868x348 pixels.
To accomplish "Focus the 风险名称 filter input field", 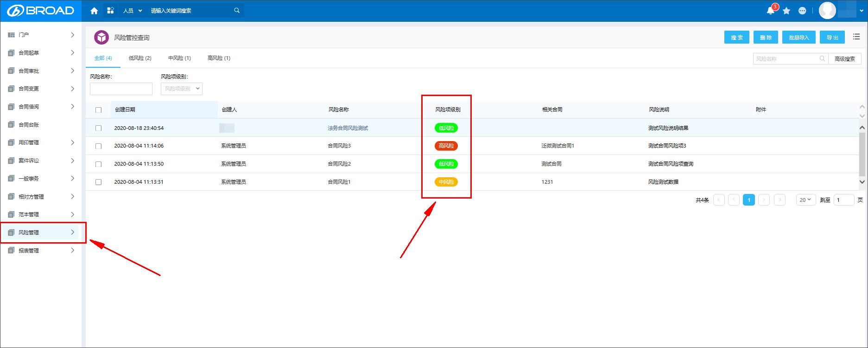I will click(121, 89).
